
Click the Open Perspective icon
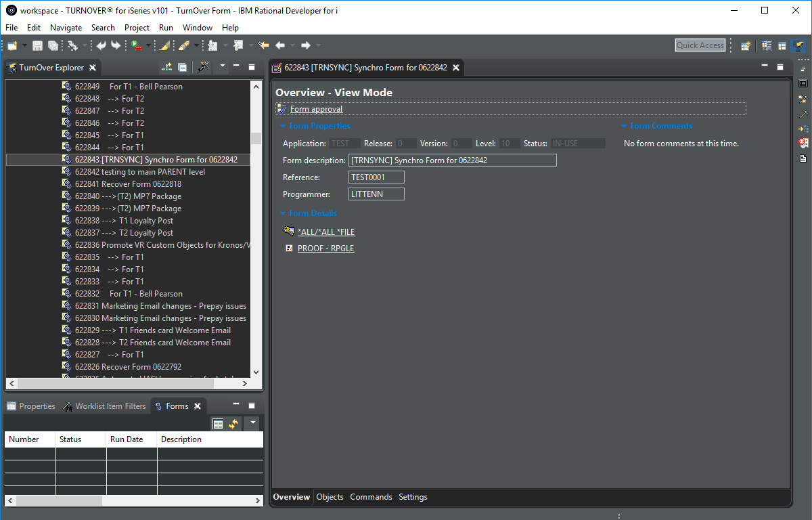pos(746,45)
